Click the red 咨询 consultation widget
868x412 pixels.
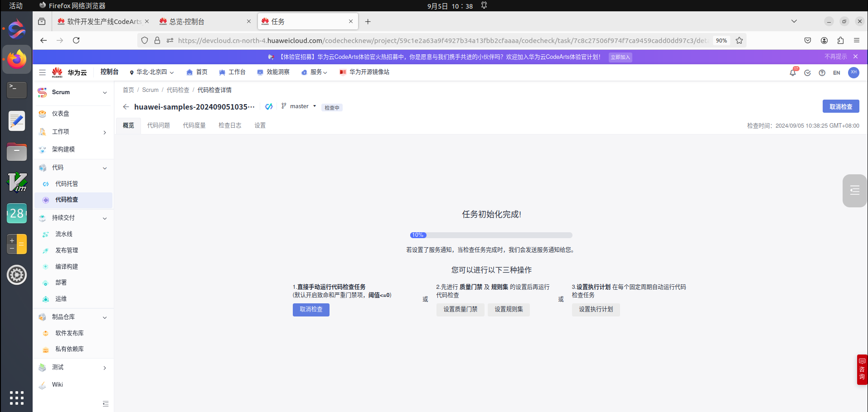pos(862,369)
